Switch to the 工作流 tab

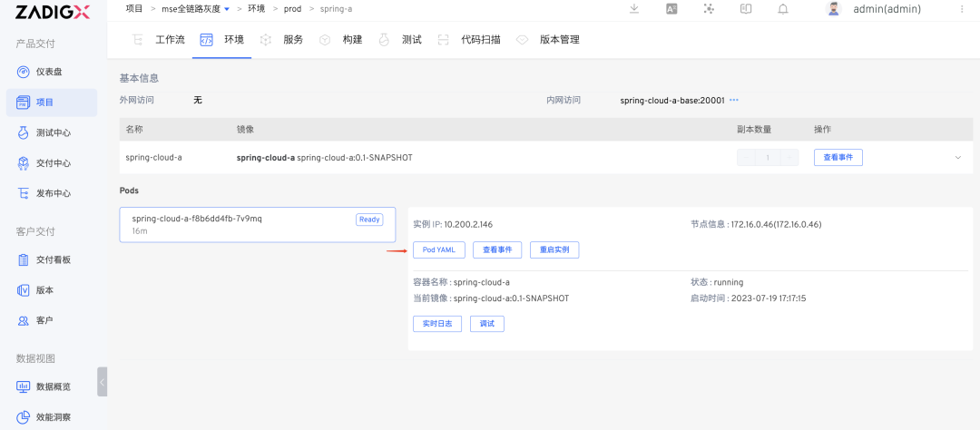tap(161, 40)
